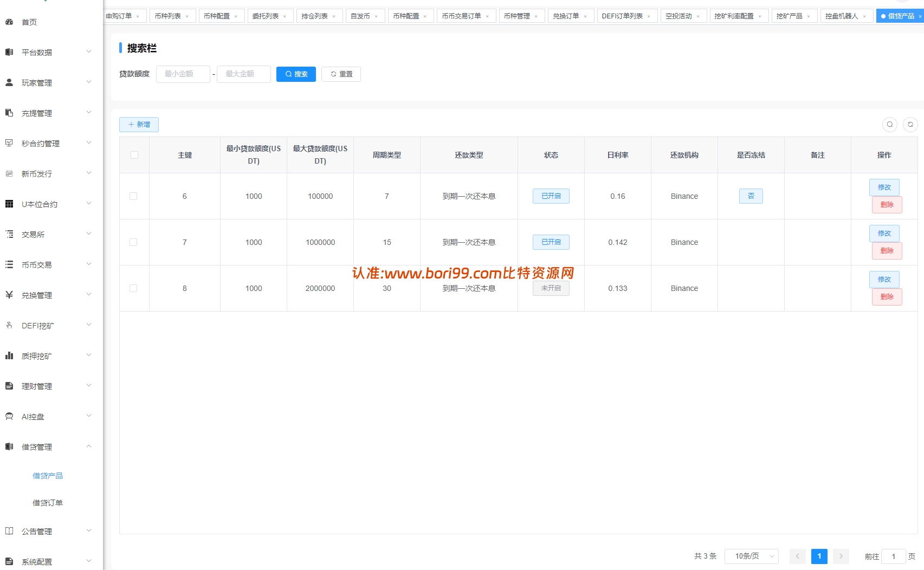
Task: Click the 新增 add button
Action: [139, 125]
